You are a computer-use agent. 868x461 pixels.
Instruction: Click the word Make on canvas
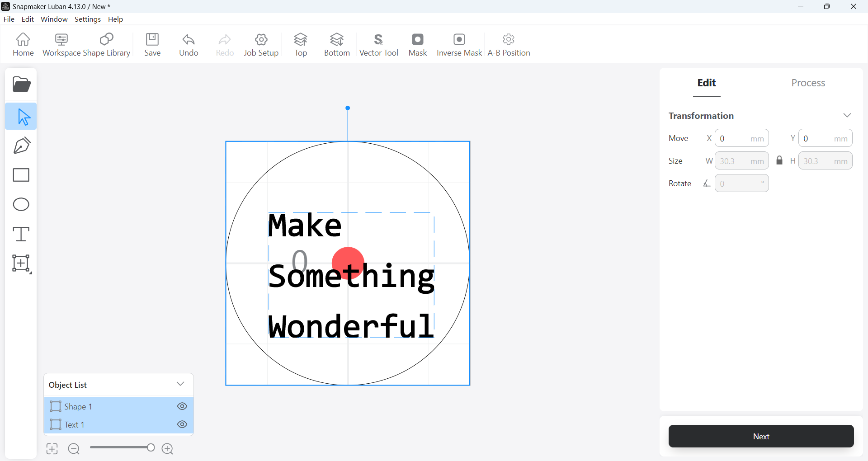[305, 226]
